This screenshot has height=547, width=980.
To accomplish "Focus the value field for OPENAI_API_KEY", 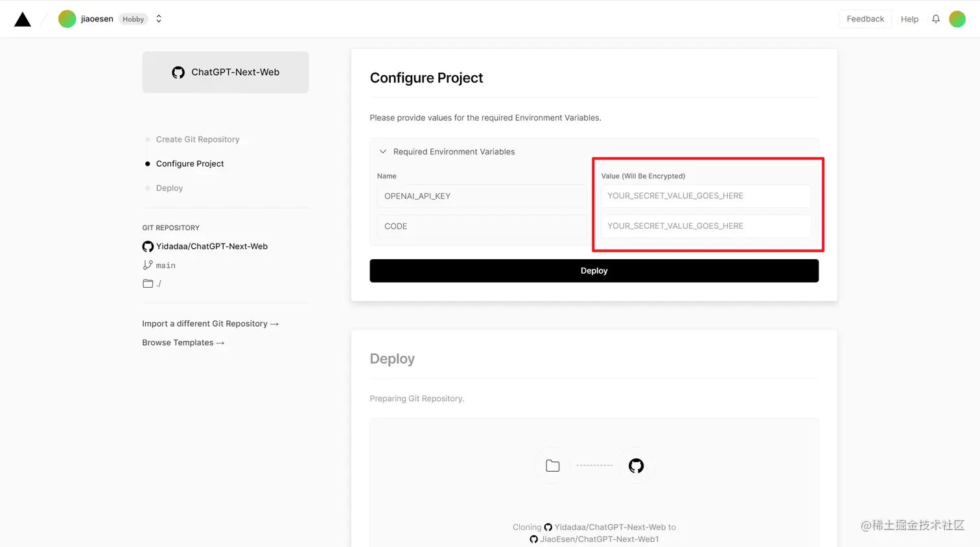I will (x=706, y=196).
